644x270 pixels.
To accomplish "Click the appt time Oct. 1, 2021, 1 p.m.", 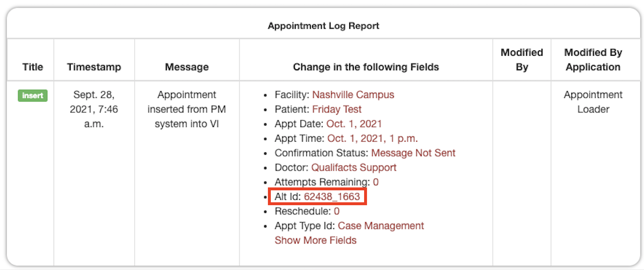I will 372,138.
